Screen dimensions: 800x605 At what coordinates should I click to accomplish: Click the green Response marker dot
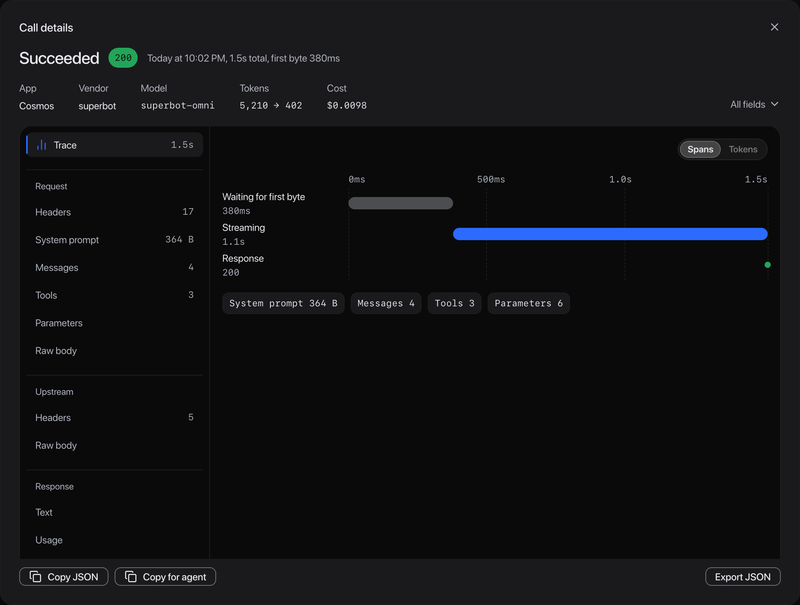(767, 265)
